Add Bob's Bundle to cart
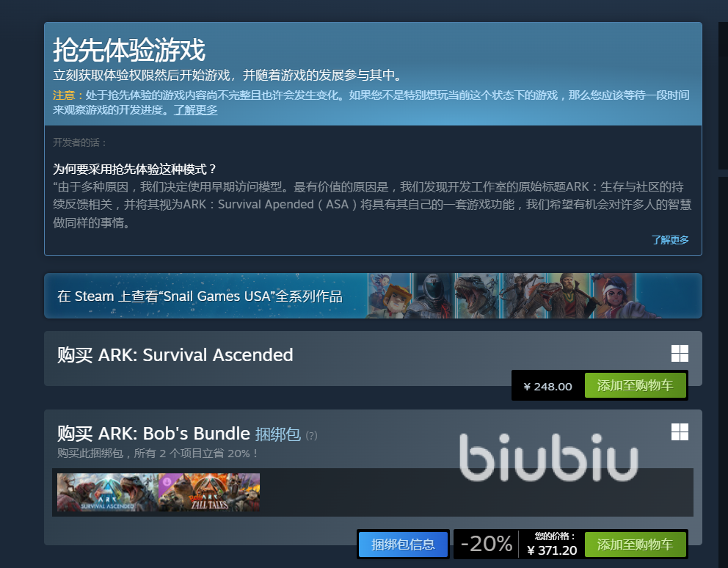This screenshot has width=728, height=568. [x=635, y=545]
